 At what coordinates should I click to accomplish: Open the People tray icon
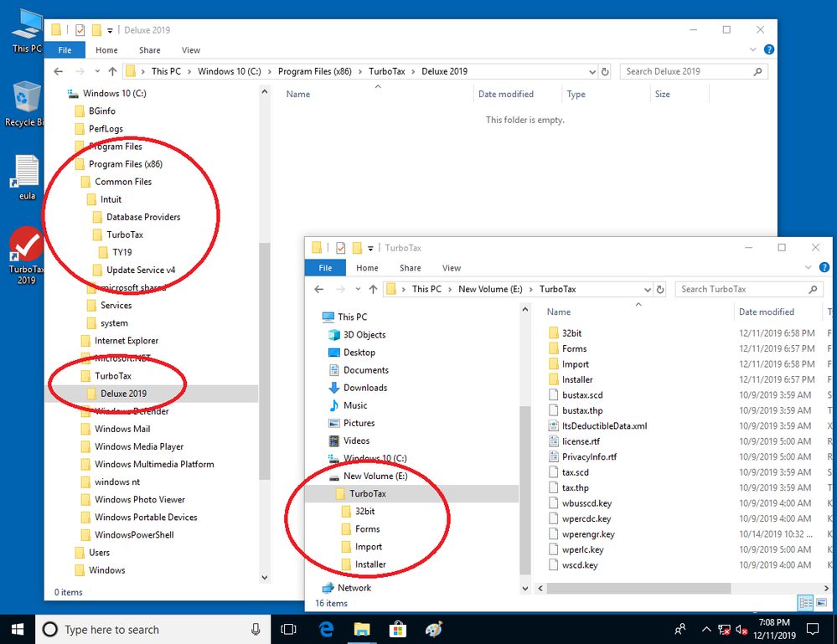coord(680,630)
